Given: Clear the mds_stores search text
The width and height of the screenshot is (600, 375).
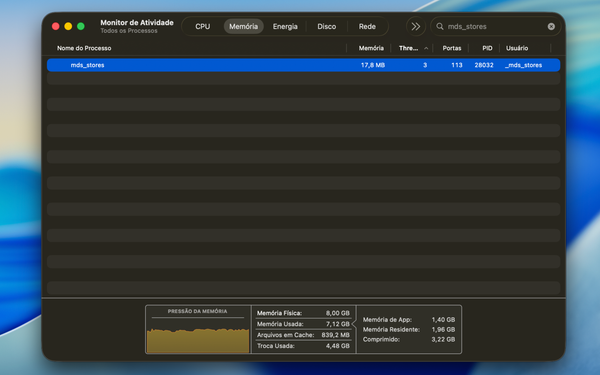Looking at the screenshot, I should [x=551, y=26].
